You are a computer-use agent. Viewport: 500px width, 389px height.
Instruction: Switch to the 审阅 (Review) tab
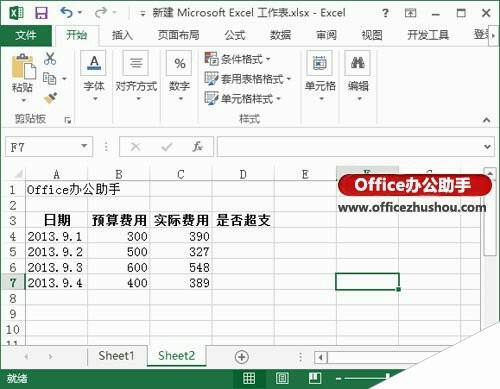point(326,35)
